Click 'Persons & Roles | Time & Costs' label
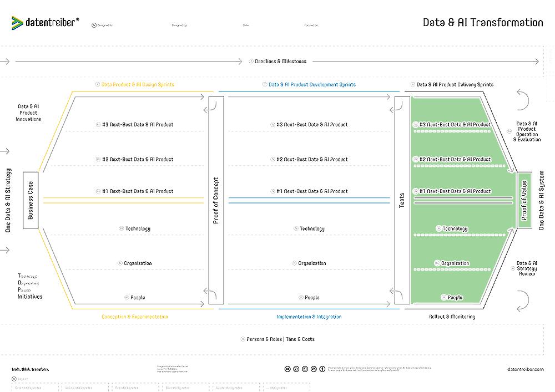 (x=281, y=339)
